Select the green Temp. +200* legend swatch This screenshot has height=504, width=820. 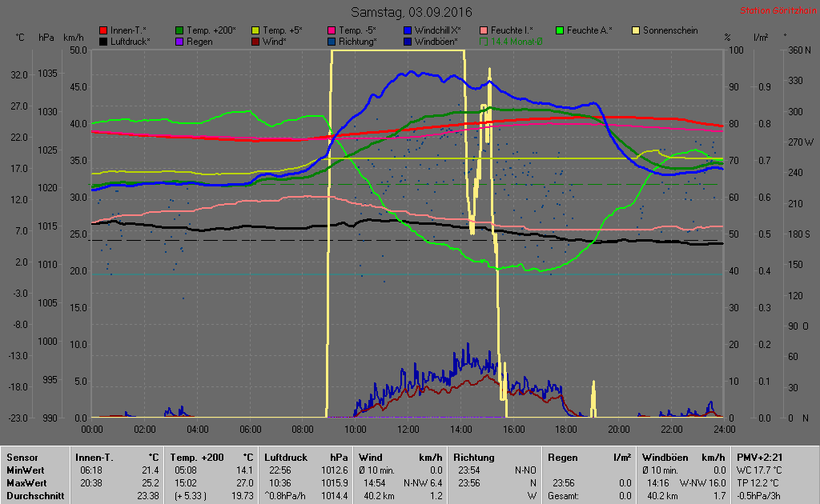[x=179, y=31]
